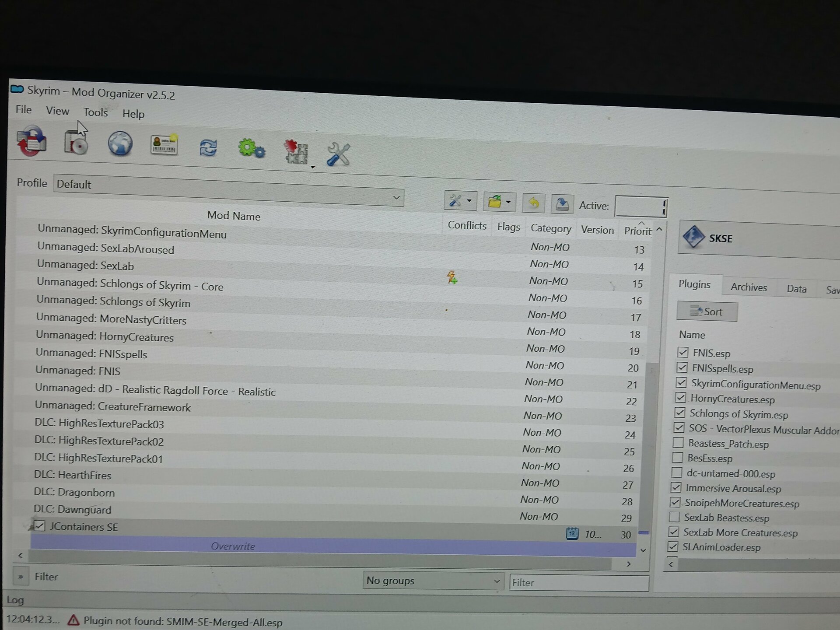Screen dimensions: 840x630
Task: Open the instance manager toolbar icon
Action: 31,140
